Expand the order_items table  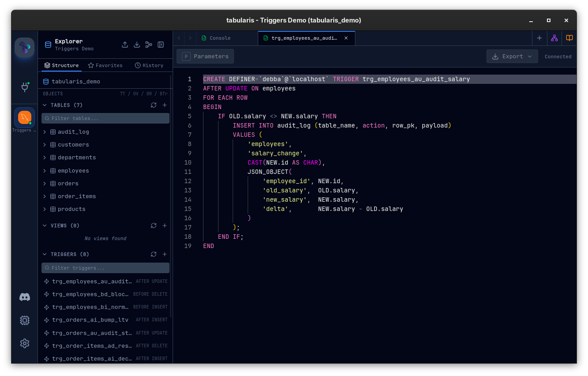(45, 196)
